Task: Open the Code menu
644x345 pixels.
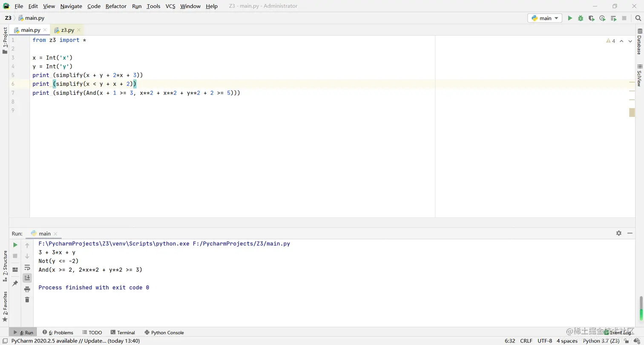Action: pyautogui.click(x=94, y=6)
